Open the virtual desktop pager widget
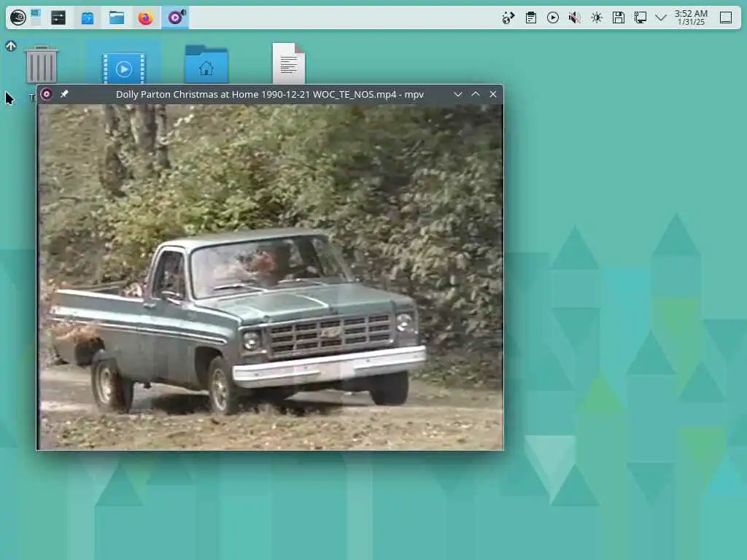The height and width of the screenshot is (560, 747). coord(36,17)
